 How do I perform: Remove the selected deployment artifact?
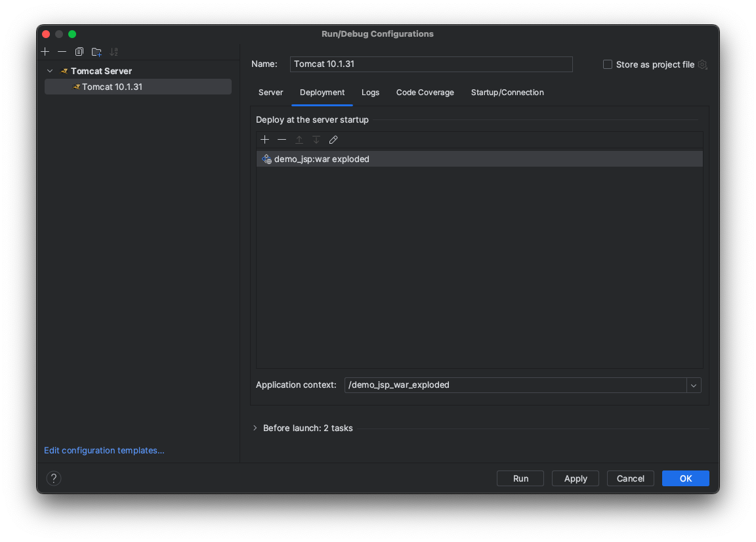point(282,140)
